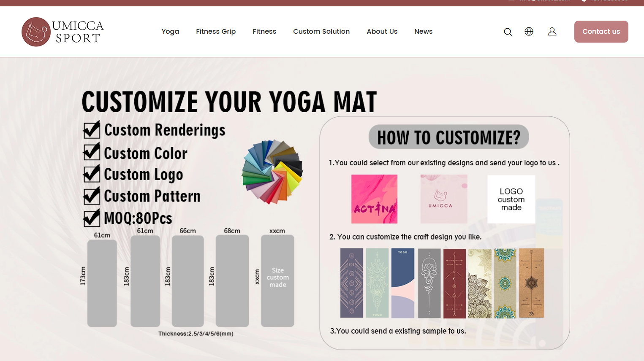Select the 66cm wide mat size
644x361 pixels.
point(188,281)
